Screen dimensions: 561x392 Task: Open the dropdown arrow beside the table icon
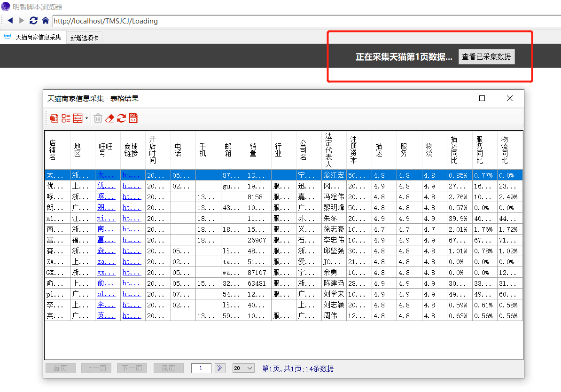point(86,118)
